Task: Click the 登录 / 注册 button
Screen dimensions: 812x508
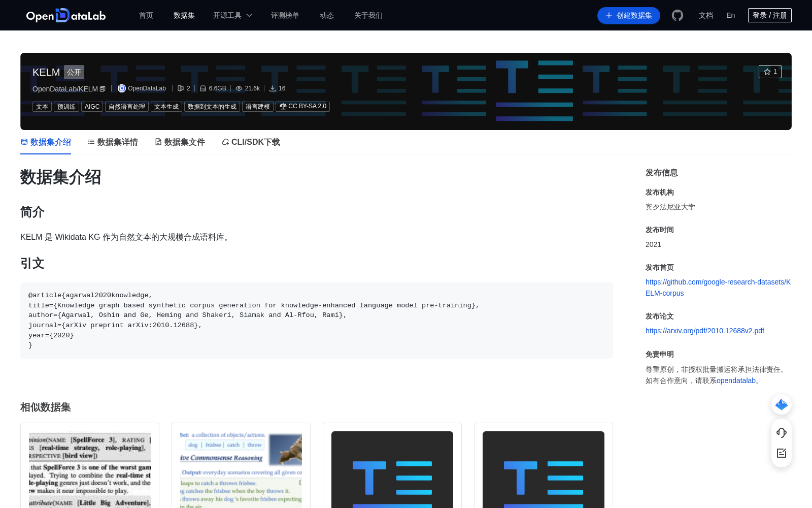Action: pos(770,15)
